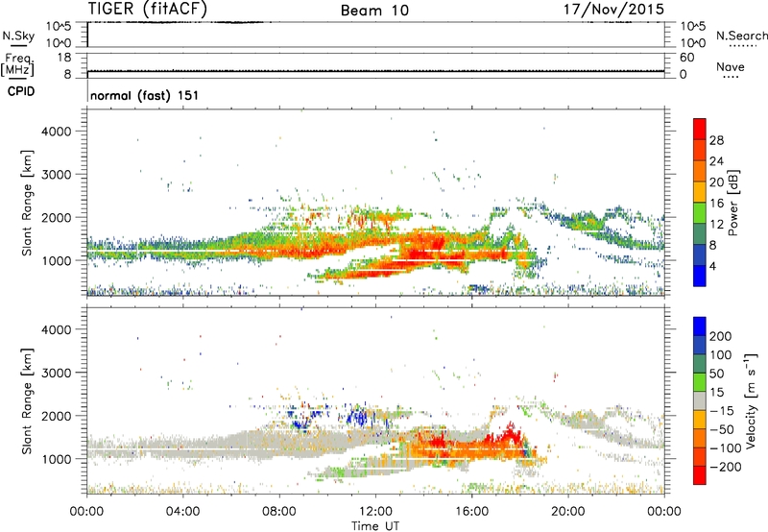Image resolution: width=768 pixels, height=532 pixels.
Task: Click the Freq. [MHz] axis label
Action: coord(17,65)
